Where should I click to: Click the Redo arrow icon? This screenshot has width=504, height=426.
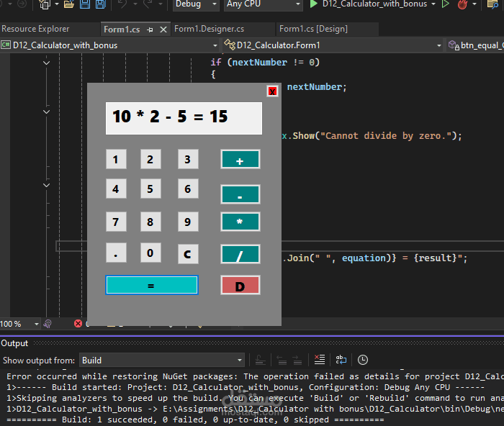[148, 4]
